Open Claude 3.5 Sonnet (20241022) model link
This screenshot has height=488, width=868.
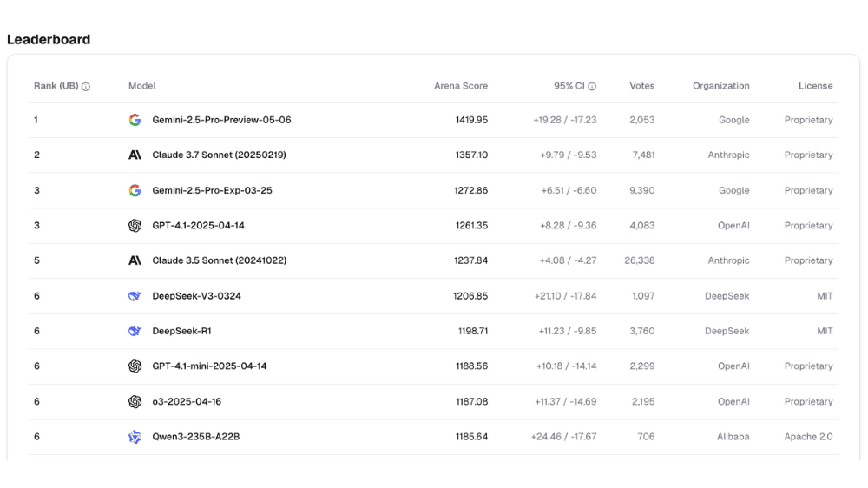(220, 260)
